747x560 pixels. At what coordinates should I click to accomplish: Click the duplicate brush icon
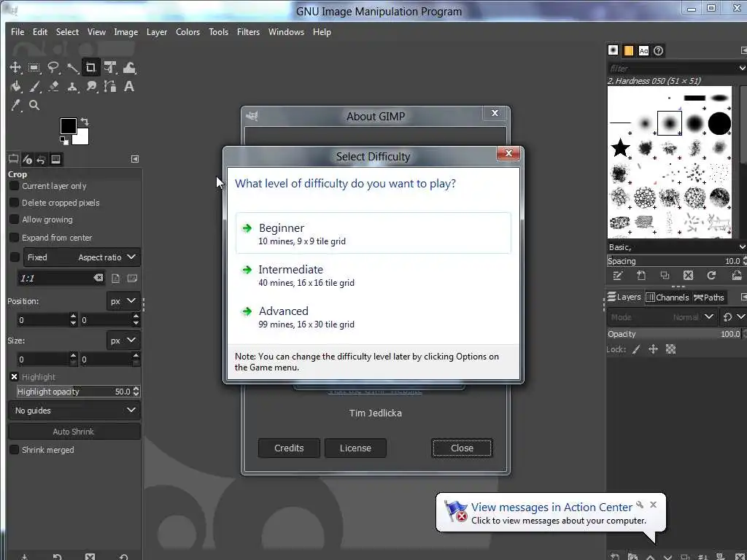(665, 275)
